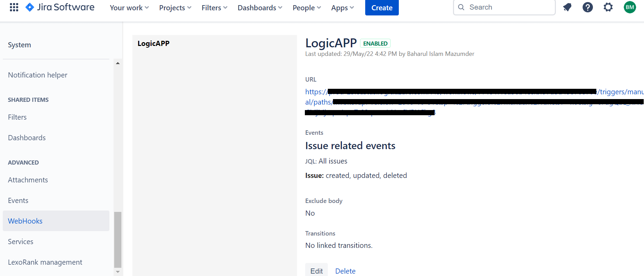Viewport: 644px width, 276px height.
Task: Expand the Dashboards dropdown in top bar
Action: click(260, 8)
